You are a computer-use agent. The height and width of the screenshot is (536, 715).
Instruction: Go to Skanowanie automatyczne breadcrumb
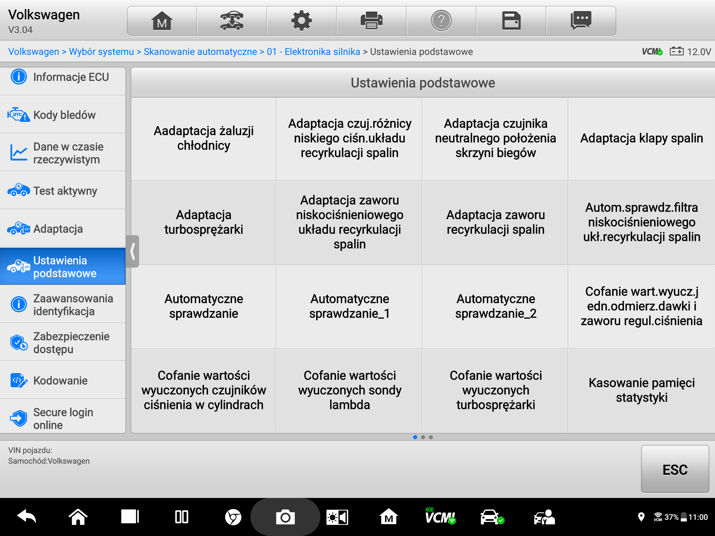point(200,52)
